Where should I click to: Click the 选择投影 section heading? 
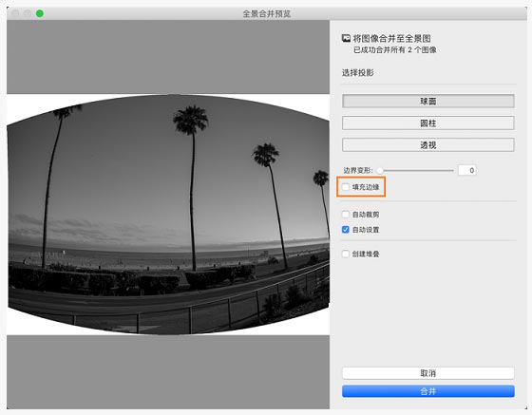click(x=357, y=72)
